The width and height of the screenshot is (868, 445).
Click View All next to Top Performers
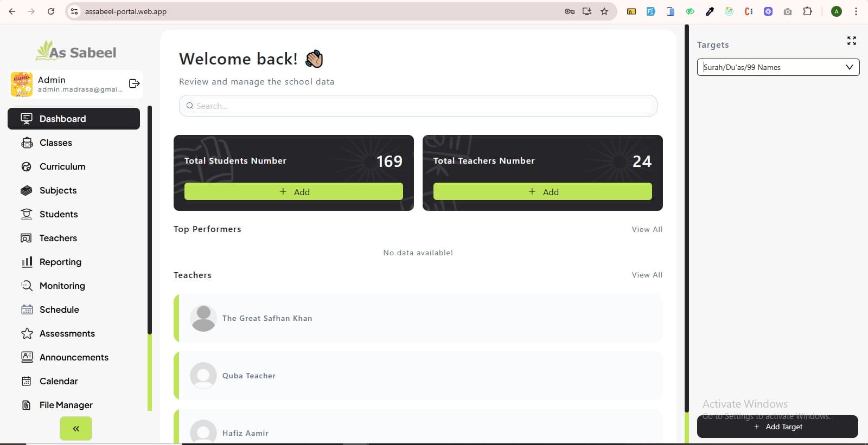pyautogui.click(x=647, y=229)
